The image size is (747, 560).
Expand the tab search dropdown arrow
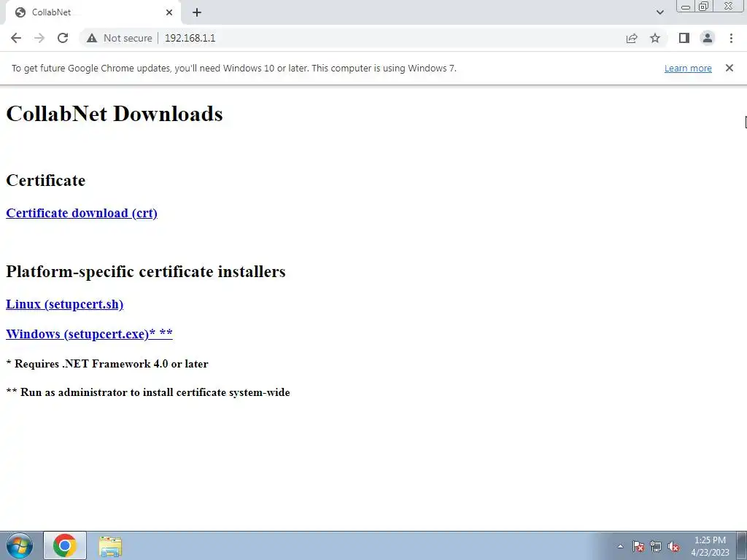pos(659,12)
